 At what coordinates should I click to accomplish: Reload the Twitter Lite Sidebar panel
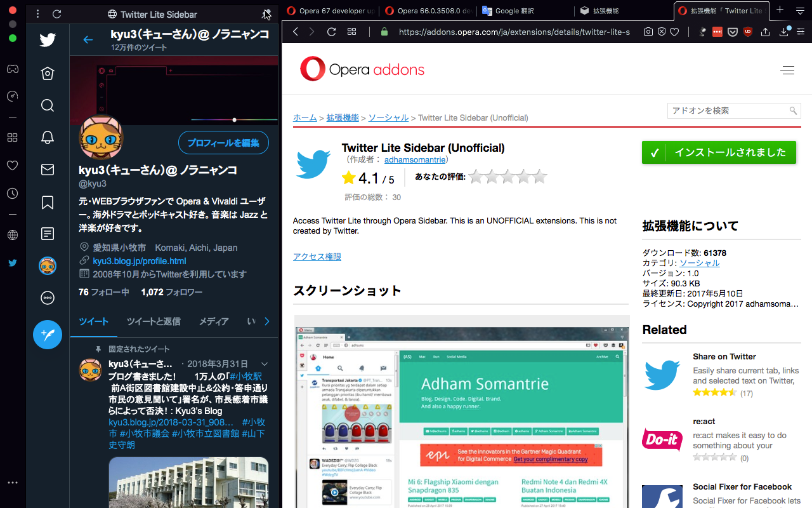coord(56,14)
